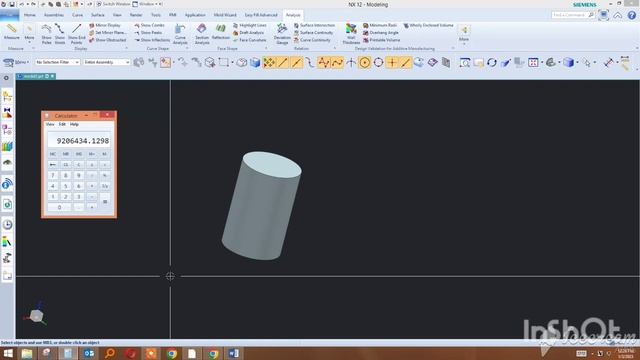This screenshot has width=640, height=360.
Task: Click Printable Volume validation command
Action: click(382, 40)
